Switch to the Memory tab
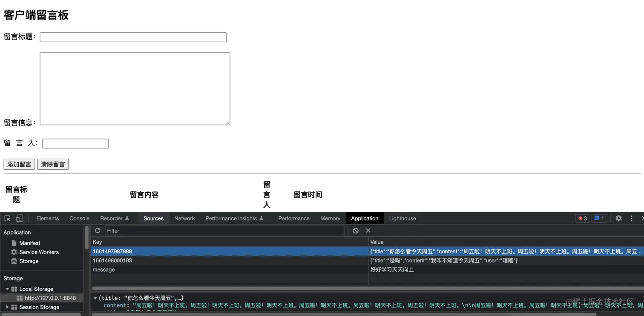 331,218
